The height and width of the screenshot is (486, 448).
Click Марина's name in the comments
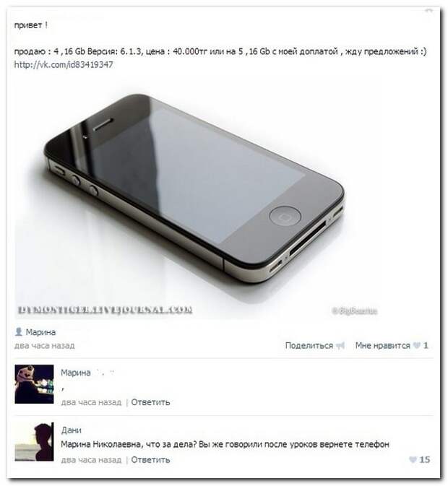point(76,373)
